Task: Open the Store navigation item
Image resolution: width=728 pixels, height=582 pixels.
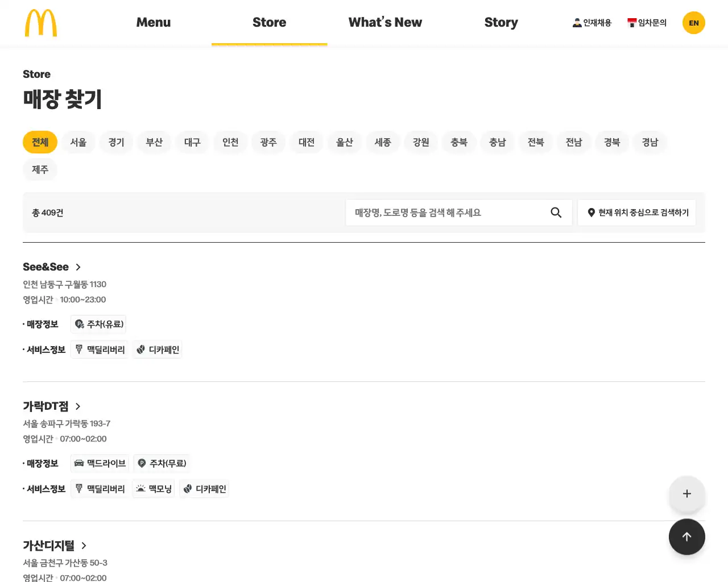Action: [270, 23]
